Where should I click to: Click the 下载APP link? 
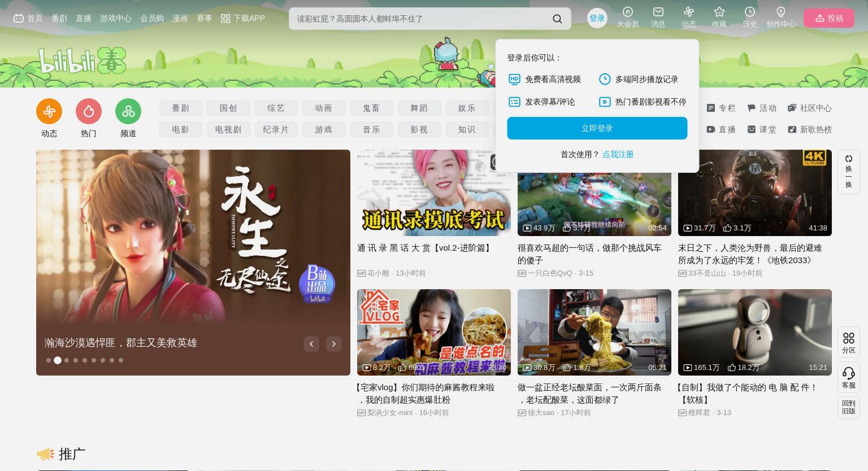click(x=243, y=18)
